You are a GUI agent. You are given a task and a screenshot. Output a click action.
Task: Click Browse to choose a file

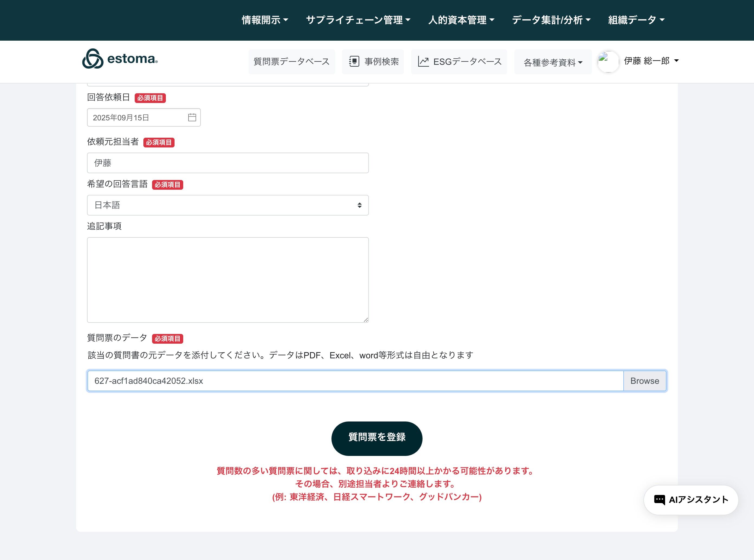tap(644, 381)
